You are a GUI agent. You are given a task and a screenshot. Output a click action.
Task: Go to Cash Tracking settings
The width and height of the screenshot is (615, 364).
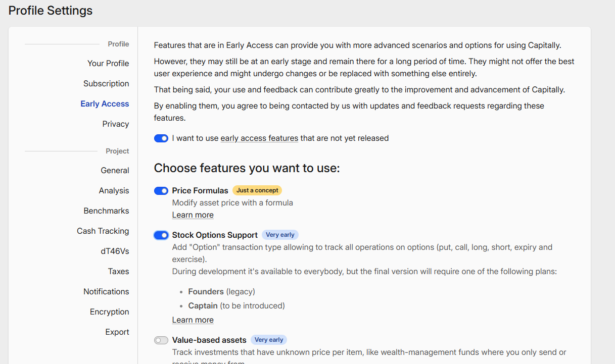pos(103,231)
